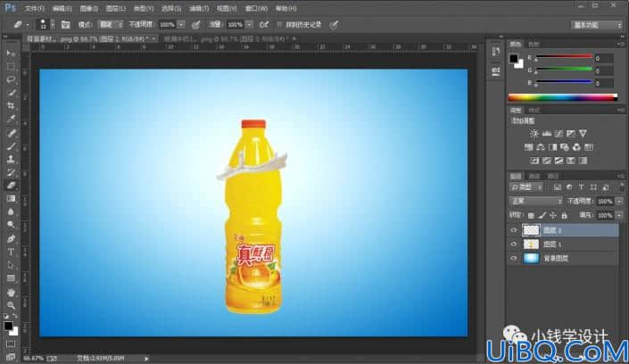Expand the opacity slider arrow in options bar
This screenshot has width=629, height=364.
pos(181,25)
